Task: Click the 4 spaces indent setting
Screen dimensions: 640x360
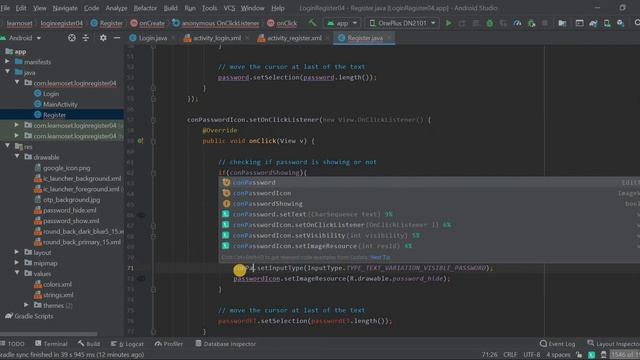Action: click(x=558, y=355)
